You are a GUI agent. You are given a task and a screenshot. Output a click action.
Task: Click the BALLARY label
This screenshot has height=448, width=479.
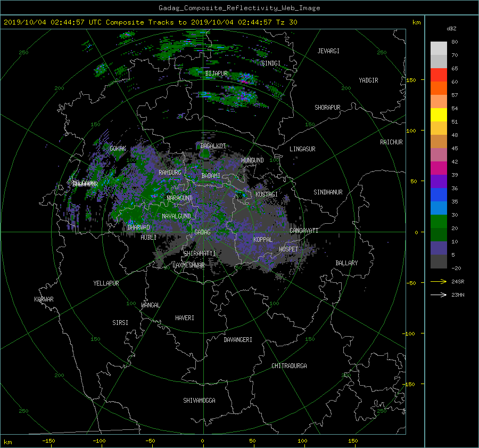346,263
